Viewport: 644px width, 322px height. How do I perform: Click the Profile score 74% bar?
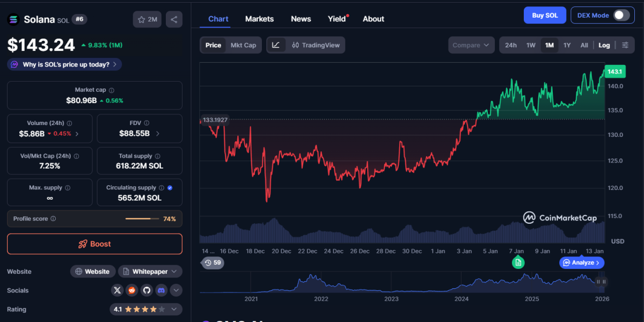coord(142,219)
